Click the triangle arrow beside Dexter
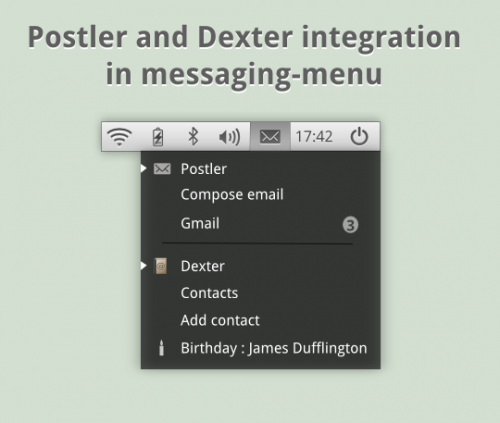 (x=144, y=266)
